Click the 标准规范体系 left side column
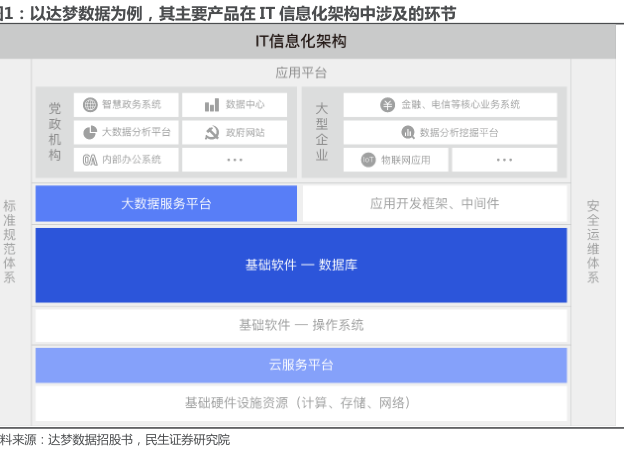The width and height of the screenshot is (628, 449). pyautogui.click(x=10, y=242)
